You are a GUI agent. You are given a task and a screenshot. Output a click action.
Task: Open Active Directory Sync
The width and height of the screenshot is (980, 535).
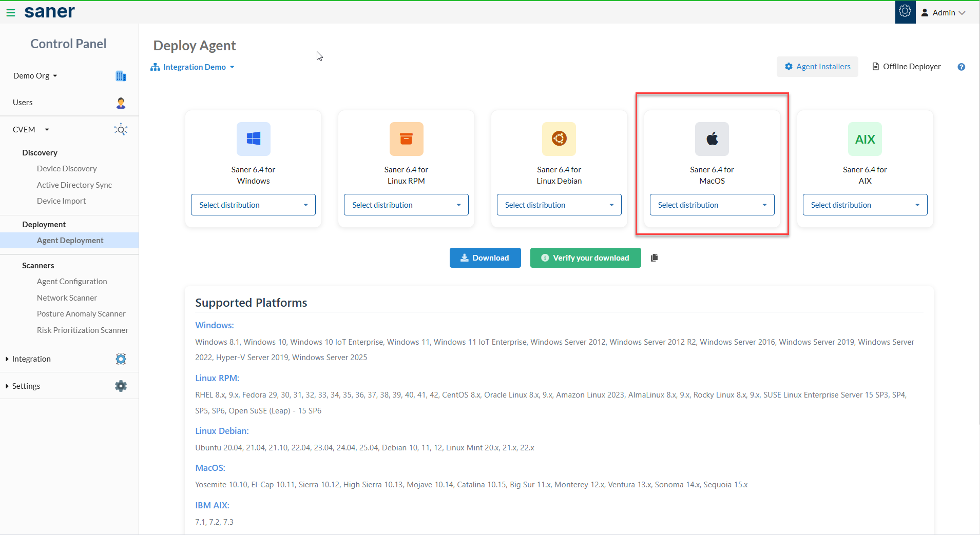coord(74,185)
